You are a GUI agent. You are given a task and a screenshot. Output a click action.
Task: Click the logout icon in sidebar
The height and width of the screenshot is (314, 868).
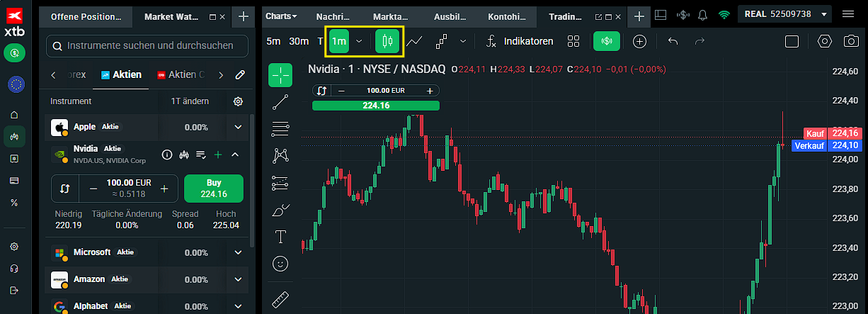click(x=14, y=290)
